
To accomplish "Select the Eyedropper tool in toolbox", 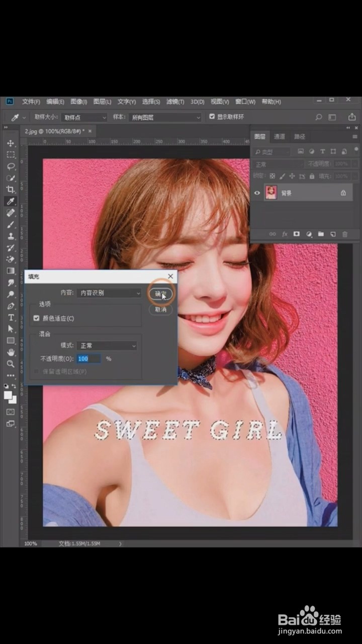I will [x=11, y=201].
